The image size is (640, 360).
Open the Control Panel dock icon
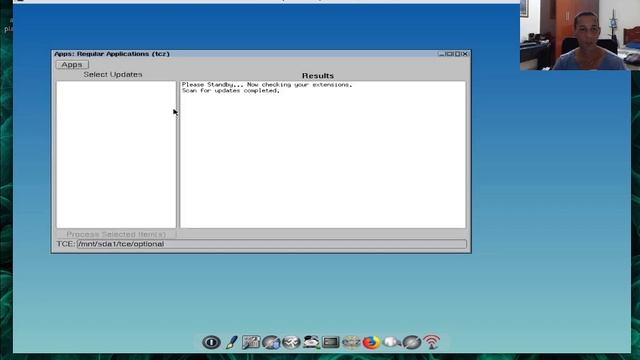[x=251, y=342]
